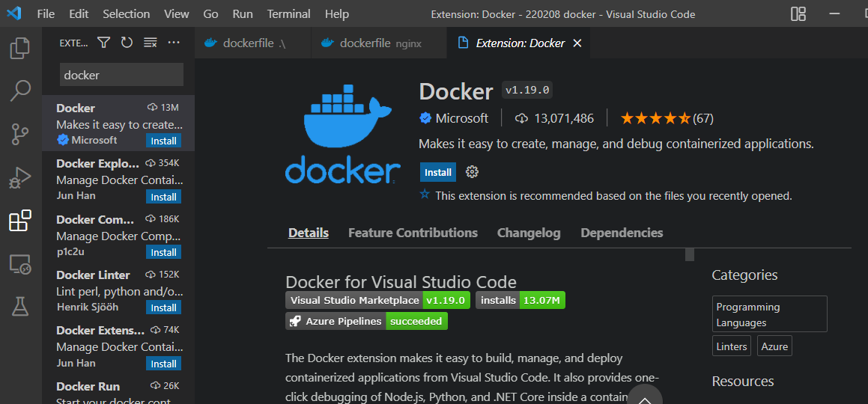868x404 pixels.
Task: Click the large Docker whale logo
Action: (343, 135)
